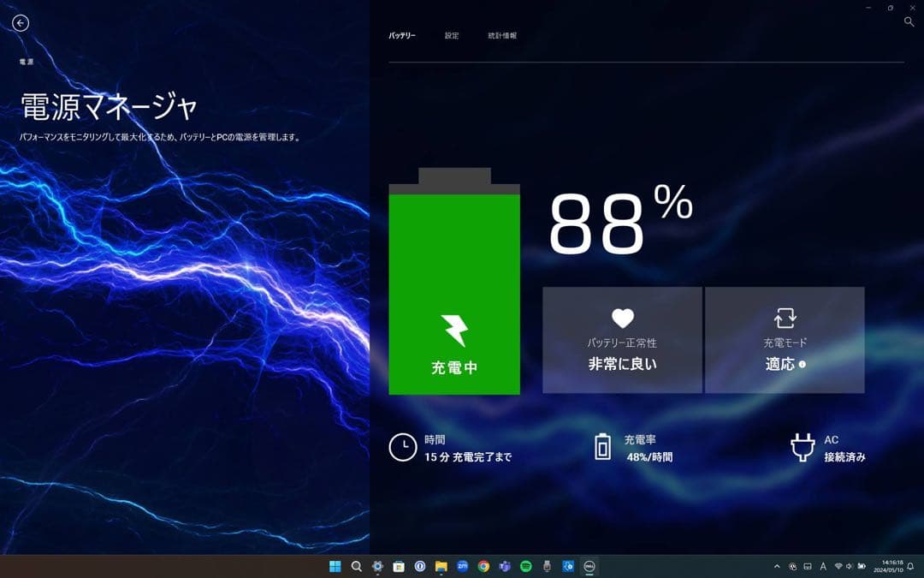The height and width of the screenshot is (578, 924).
Task: Click the clock showing 2024/05/10
Action: [x=889, y=566]
